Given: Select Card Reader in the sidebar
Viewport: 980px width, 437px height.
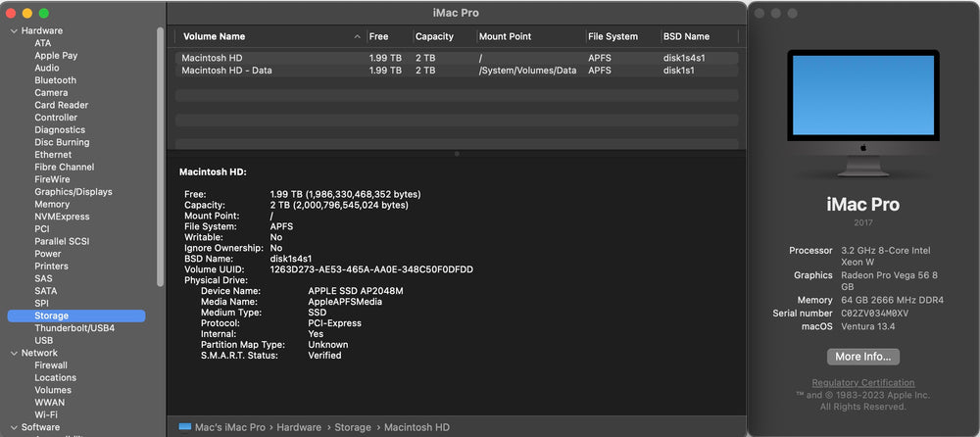Looking at the screenshot, I should pos(61,105).
